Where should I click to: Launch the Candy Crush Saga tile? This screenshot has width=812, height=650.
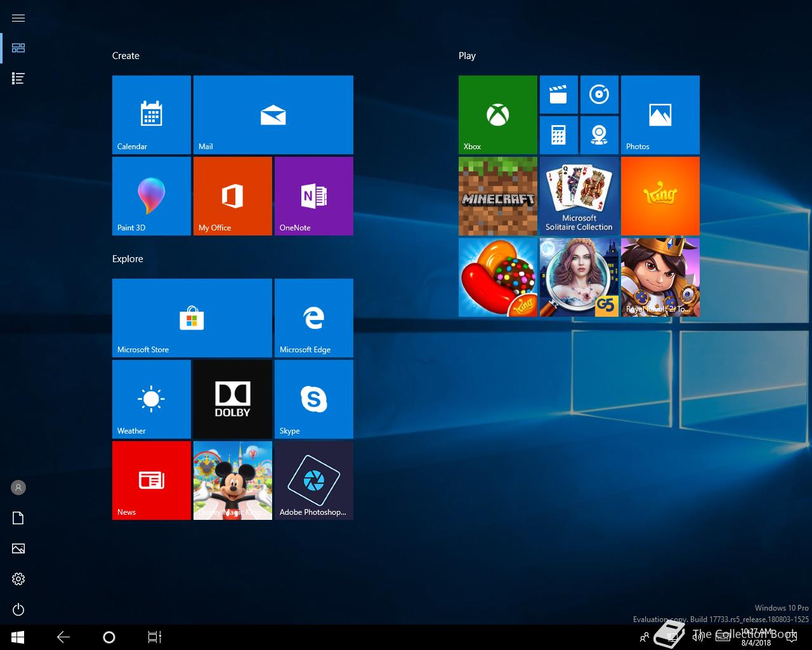pos(498,277)
